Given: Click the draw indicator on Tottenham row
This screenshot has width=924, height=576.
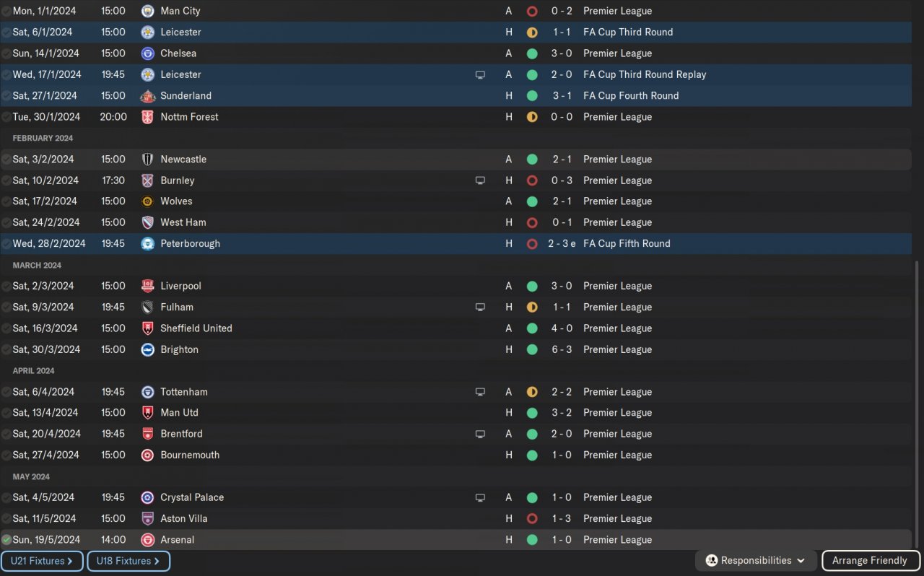Looking at the screenshot, I should click(x=532, y=392).
